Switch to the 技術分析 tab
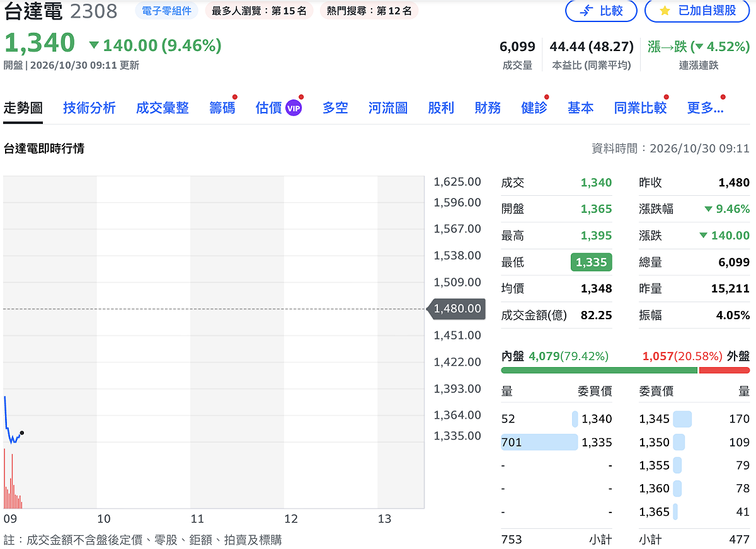Viewport: 756px width, 549px height. point(89,108)
